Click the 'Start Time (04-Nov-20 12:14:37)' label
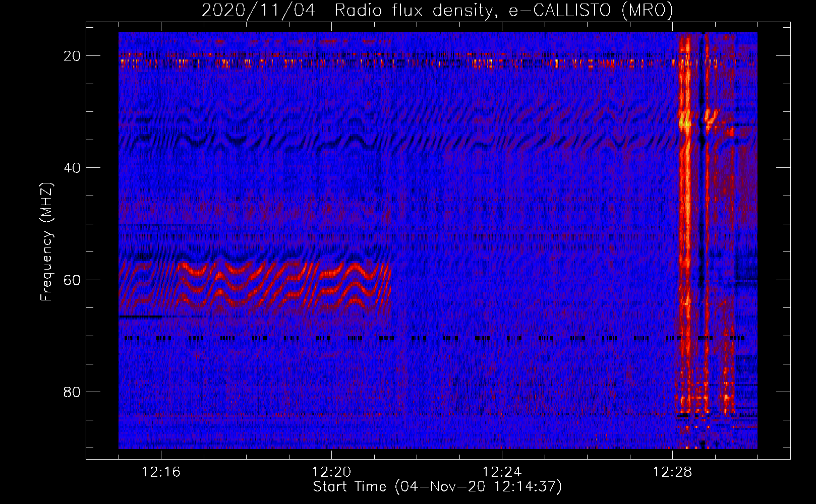 click(437, 487)
